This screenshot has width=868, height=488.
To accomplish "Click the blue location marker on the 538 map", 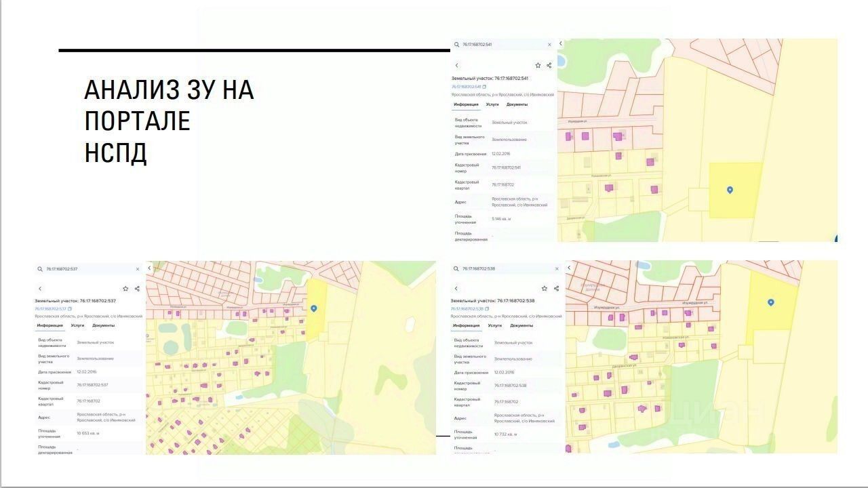I will pos(771,302).
